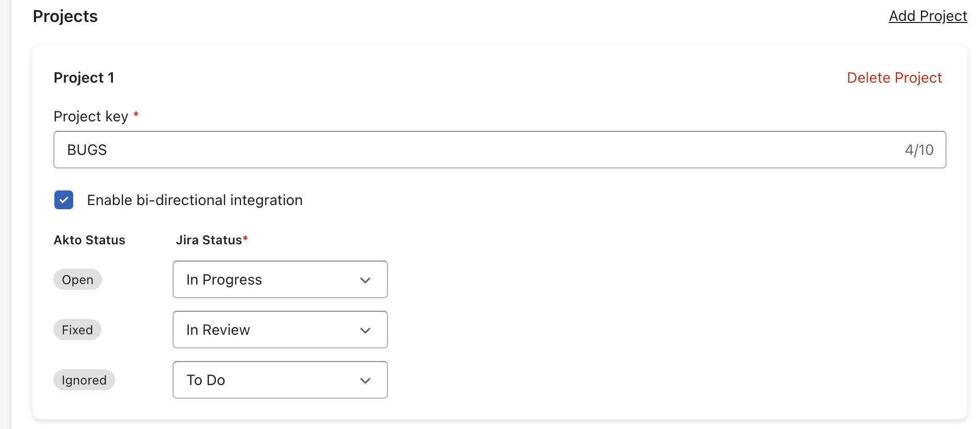980x429 pixels.
Task: Click the Ignored status badge
Action: (x=84, y=380)
